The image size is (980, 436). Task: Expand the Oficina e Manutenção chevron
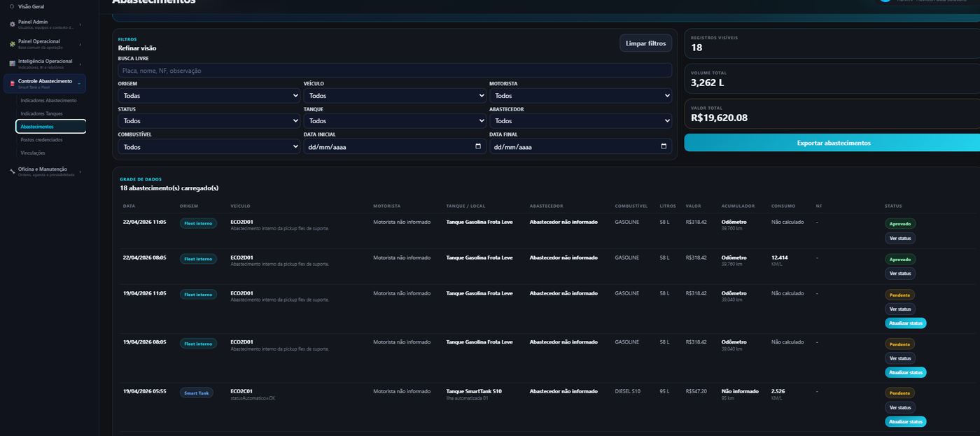pos(80,171)
